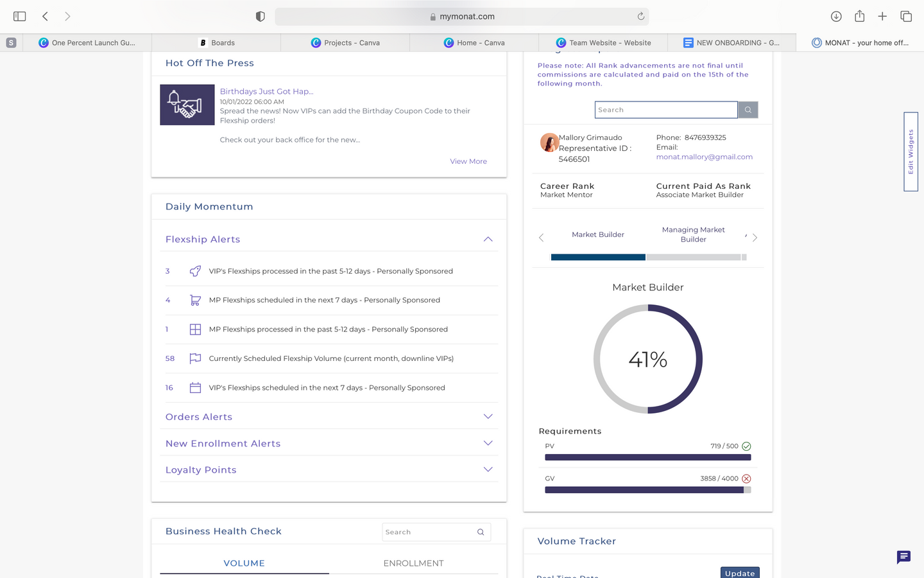This screenshot has width=924, height=578.
Task: Click the PV requirement green checkmark icon
Action: (x=746, y=446)
